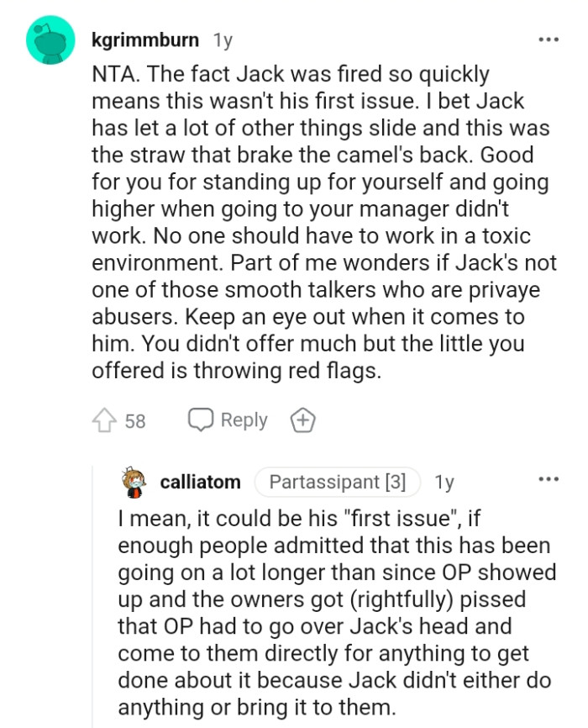This screenshot has width=588, height=728.
Task: Tap the 1y timestamp on calliatom's reply
Action: coord(444,482)
